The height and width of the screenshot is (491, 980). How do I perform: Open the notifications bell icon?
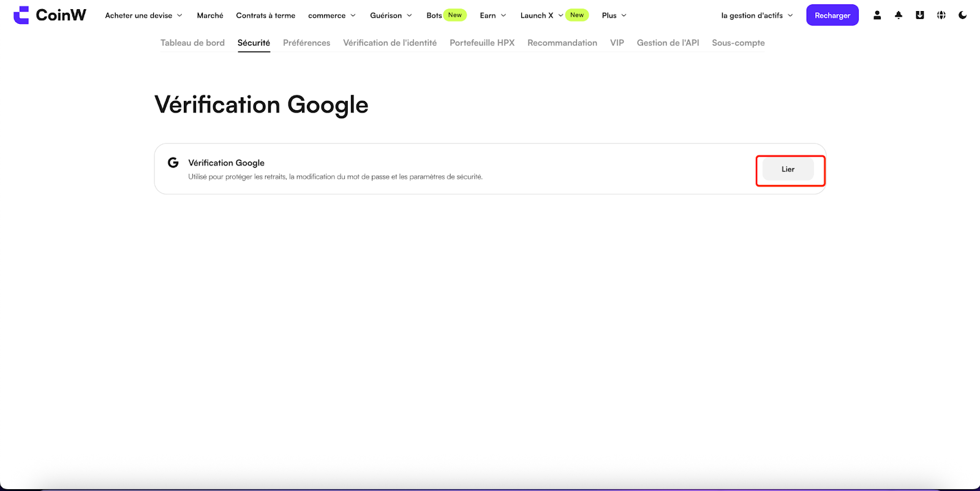click(899, 15)
